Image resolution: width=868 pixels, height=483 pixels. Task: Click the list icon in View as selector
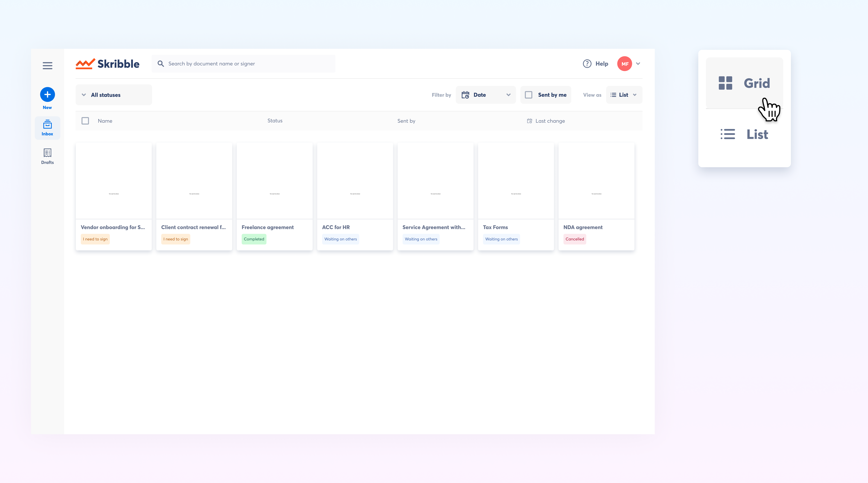[x=613, y=95]
